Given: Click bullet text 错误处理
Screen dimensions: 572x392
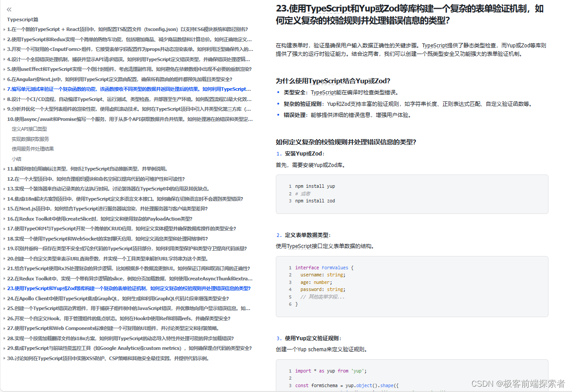Looking at the screenshot, I should tap(296, 115).
